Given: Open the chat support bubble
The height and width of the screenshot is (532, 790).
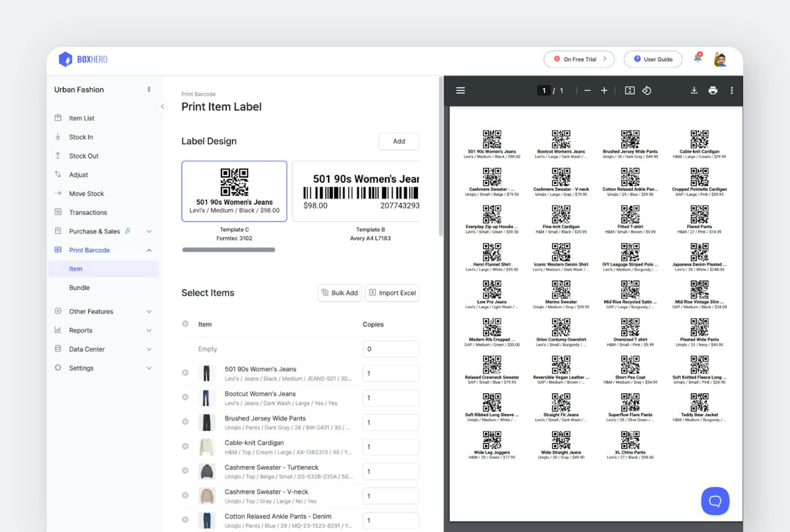Looking at the screenshot, I should [x=715, y=501].
